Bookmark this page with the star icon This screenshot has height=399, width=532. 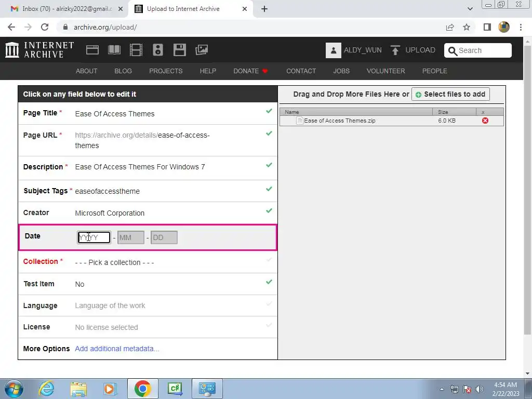coord(467,27)
